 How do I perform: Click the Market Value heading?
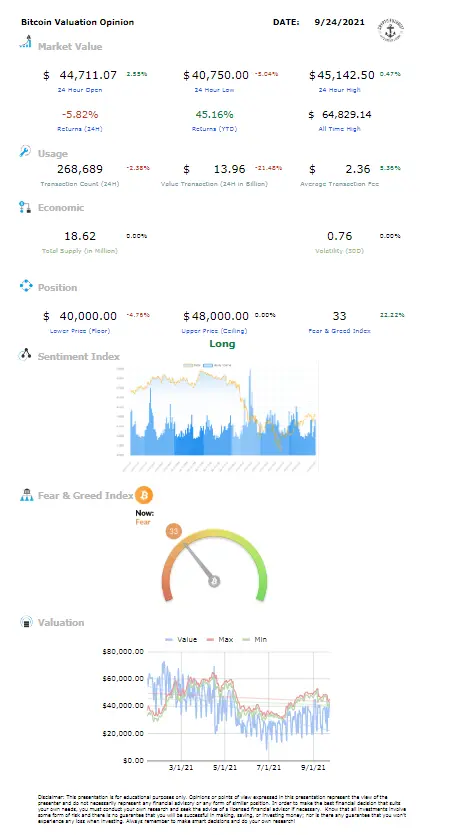(x=70, y=46)
